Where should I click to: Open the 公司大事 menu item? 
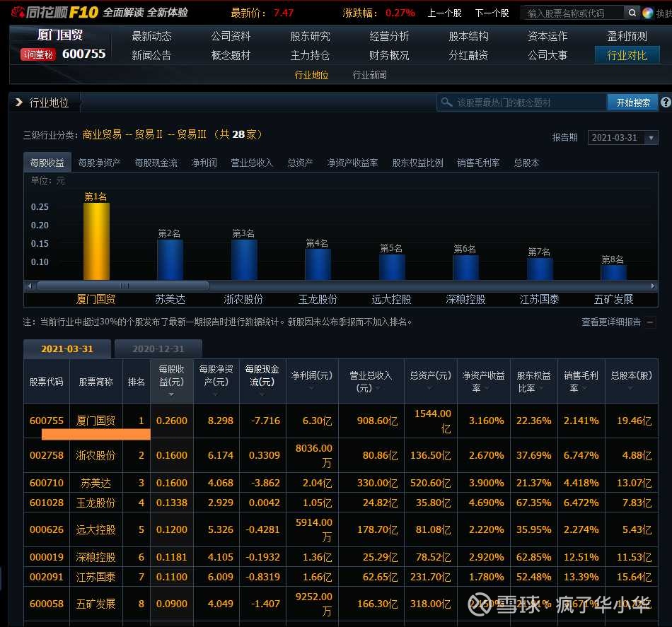coord(548,55)
